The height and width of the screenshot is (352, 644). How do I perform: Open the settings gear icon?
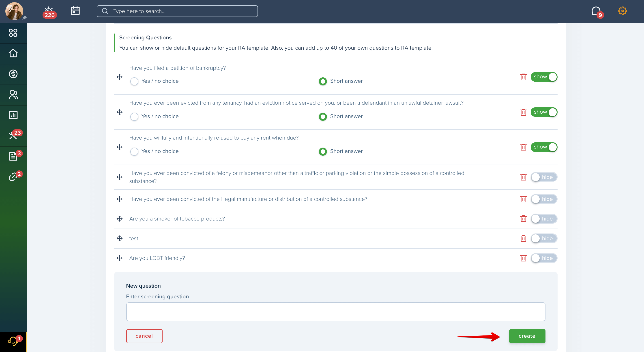[623, 11]
